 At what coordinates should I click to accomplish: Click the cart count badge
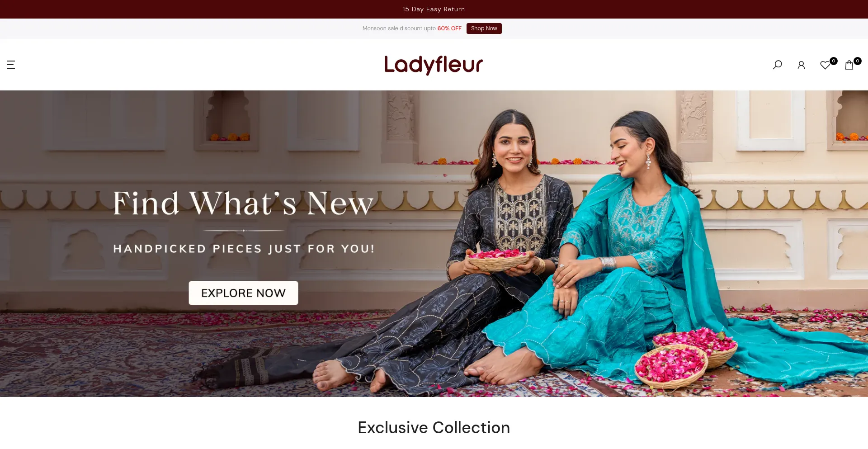[857, 61]
